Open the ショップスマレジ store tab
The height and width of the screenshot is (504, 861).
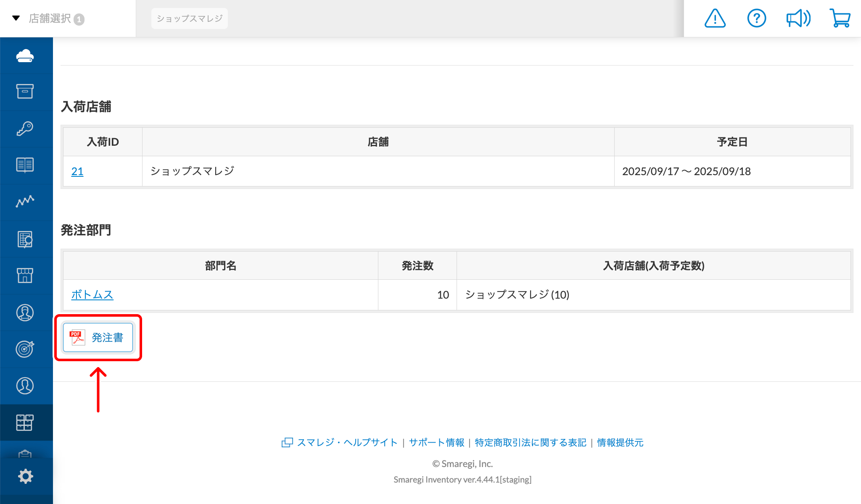[189, 18]
